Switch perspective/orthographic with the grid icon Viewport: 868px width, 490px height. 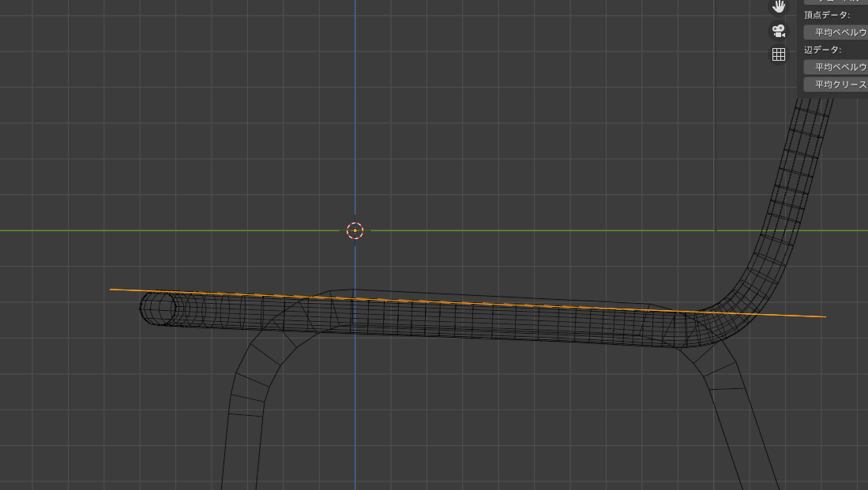(x=779, y=54)
